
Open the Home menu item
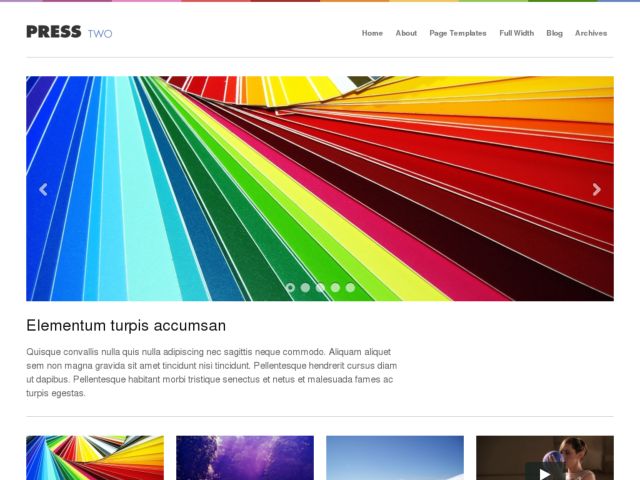pyautogui.click(x=372, y=33)
